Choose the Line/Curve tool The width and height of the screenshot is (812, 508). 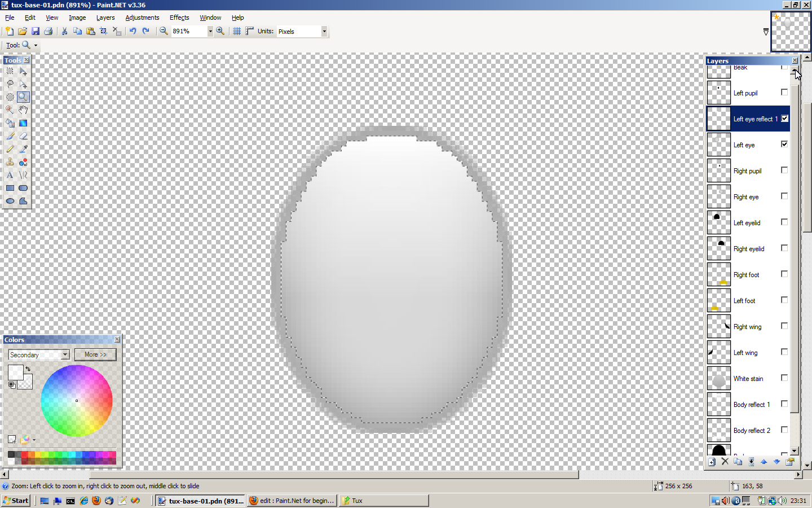tap(23, 175)
